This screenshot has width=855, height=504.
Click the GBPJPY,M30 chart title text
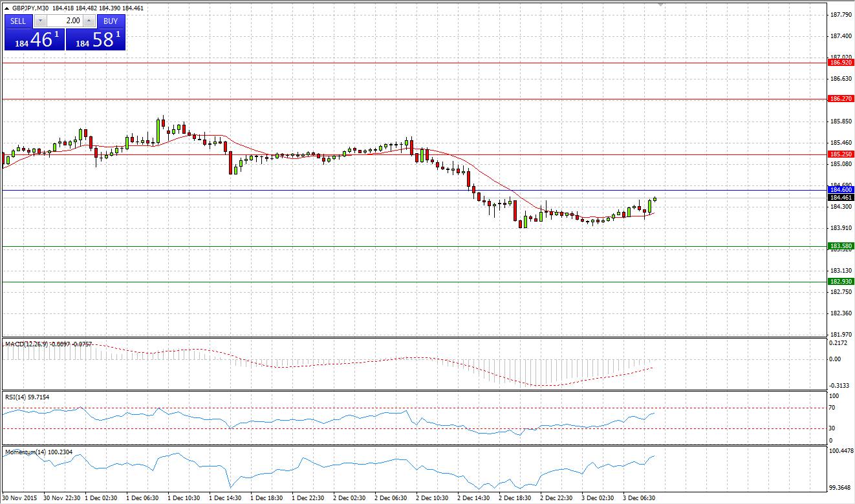pyautogui.click(x=30, y=8)
